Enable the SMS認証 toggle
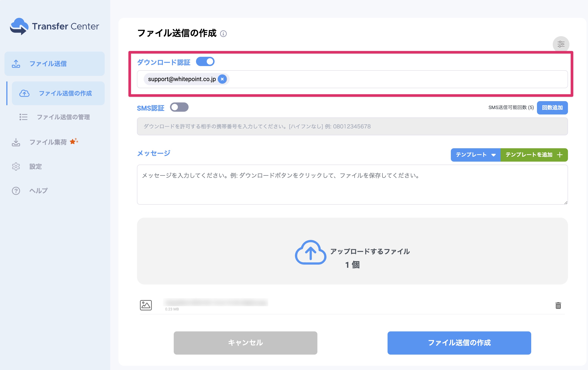This screenshot has height=370, width=588. pyautogui.click(x=179, y=107)
